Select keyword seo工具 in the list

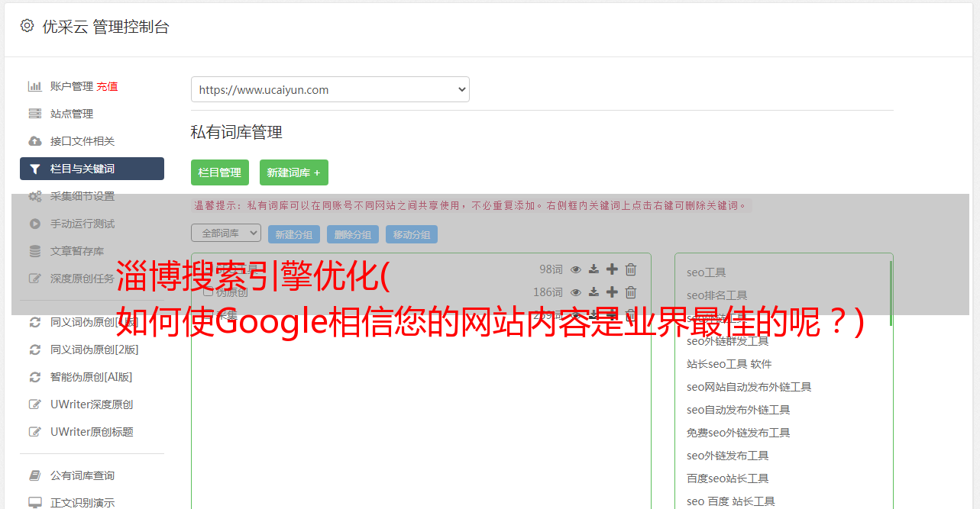[707, 272]
